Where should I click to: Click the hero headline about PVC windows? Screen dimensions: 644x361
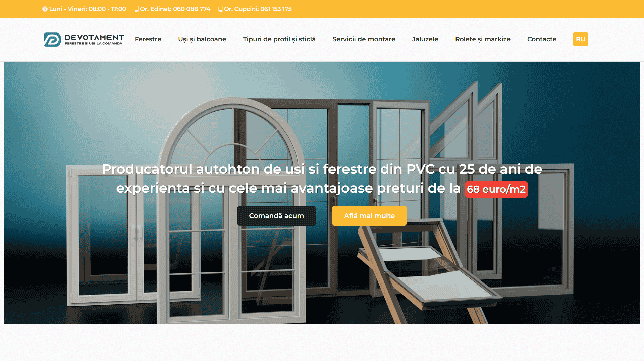(322, 169)
